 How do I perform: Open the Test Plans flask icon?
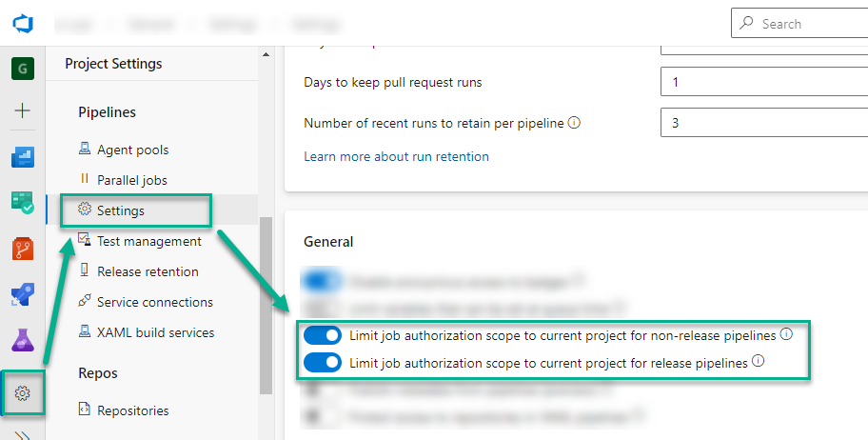[x=22, y=339]
